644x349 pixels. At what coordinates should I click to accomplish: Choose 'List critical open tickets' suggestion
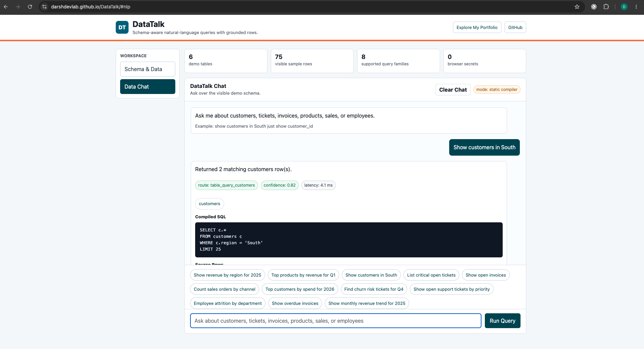click(x=431, y=275)
